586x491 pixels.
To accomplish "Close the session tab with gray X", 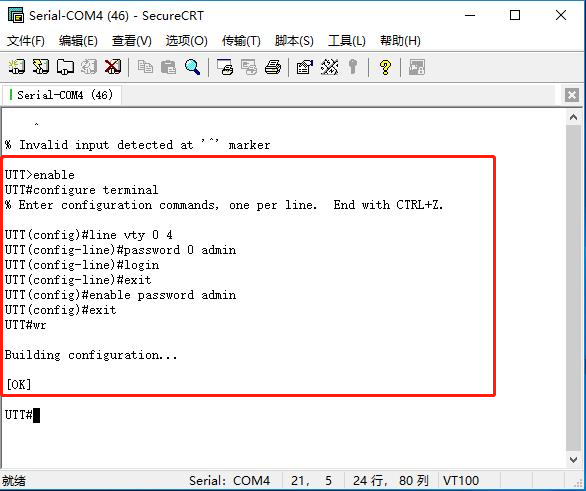I will coord(572,95).
